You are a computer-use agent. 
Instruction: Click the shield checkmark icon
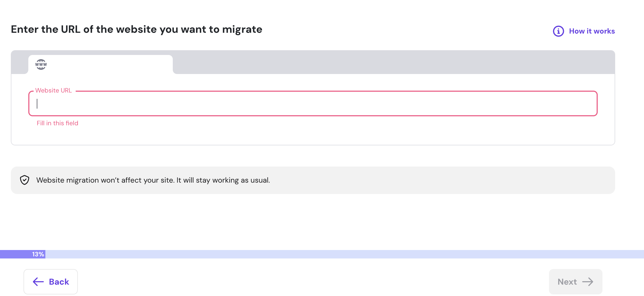point(25,180)
